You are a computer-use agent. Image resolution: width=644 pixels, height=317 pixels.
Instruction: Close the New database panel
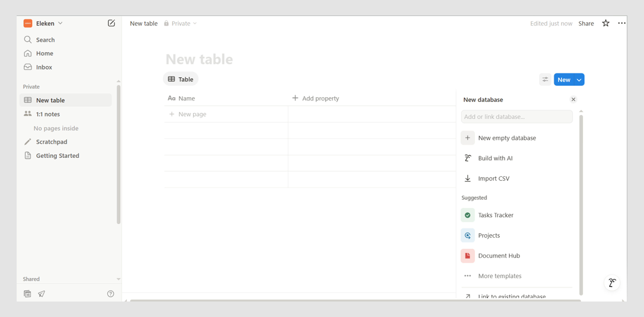tap(573, 99)
